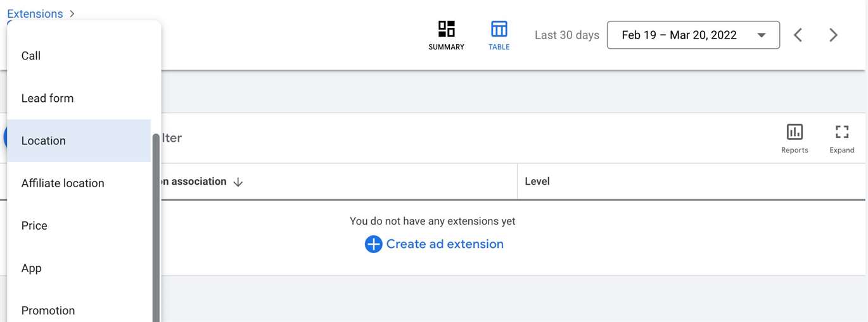Select App extension type
This screenshot has height=322, width=868.
coord(79,268)
